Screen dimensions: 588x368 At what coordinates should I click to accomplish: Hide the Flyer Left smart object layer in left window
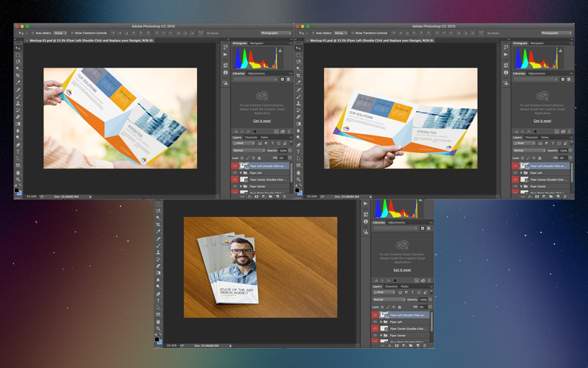234,166
